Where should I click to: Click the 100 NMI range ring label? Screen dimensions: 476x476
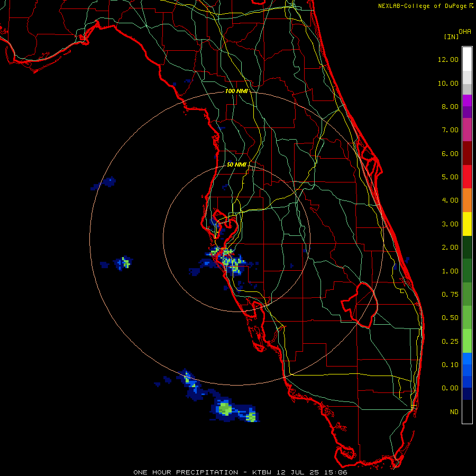point(236,91)
